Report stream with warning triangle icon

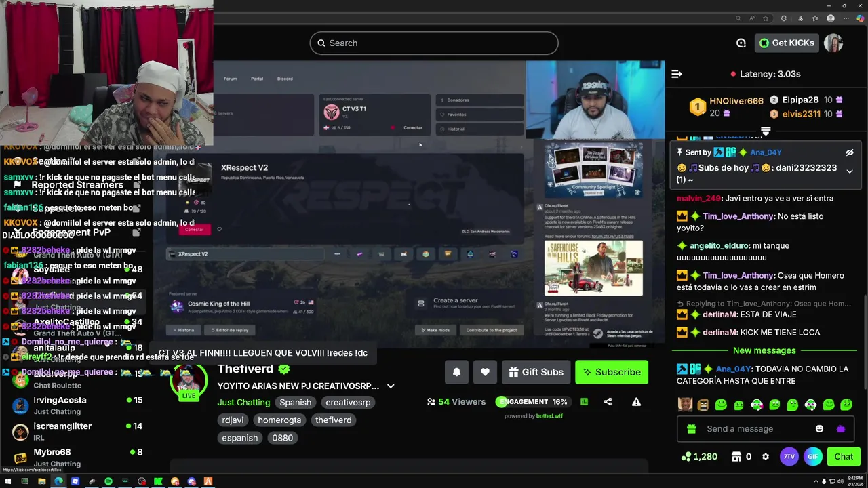pyautogui.click(x=636, y=402)
